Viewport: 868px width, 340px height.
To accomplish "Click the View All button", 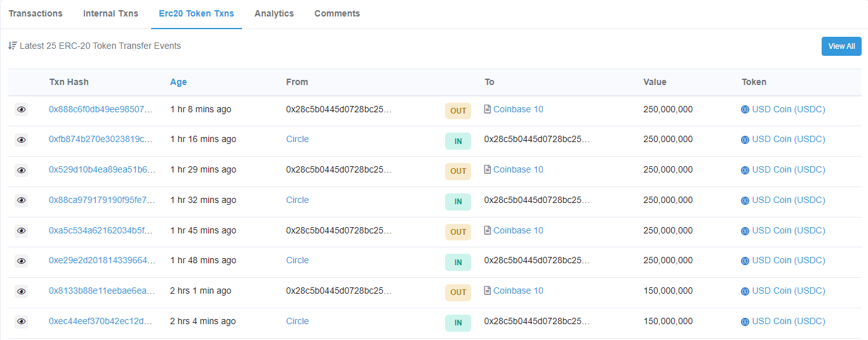I will click(x=841, y=46).
